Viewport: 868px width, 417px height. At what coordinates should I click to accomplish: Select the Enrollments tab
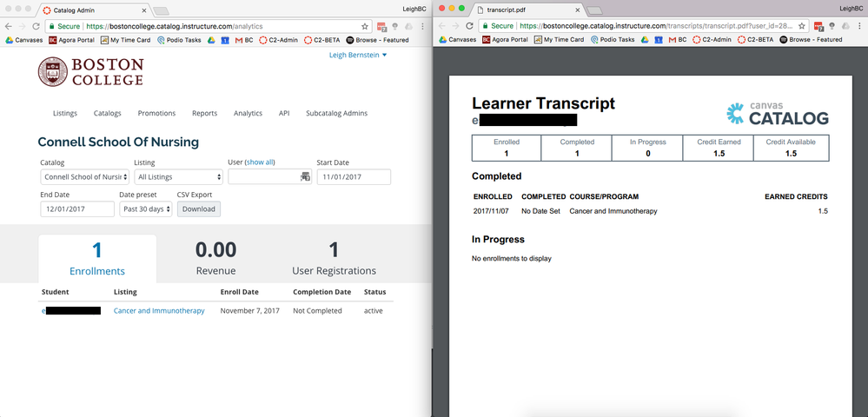[97, 259]
